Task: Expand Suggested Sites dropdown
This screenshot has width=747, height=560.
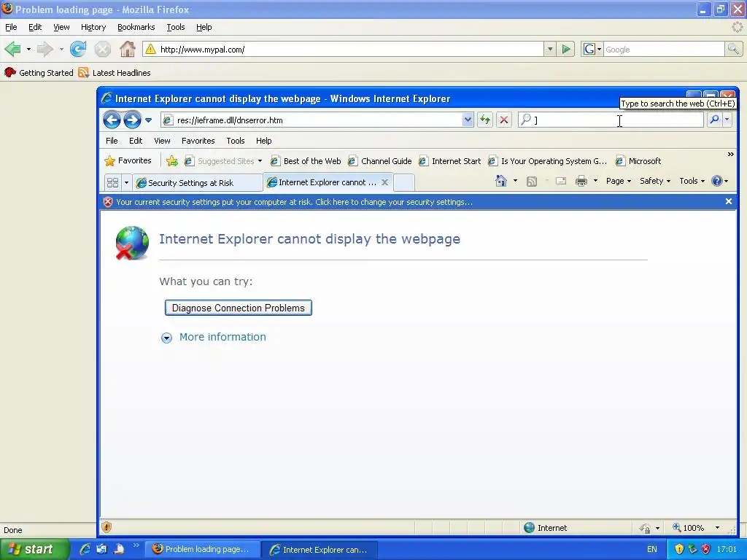Action: point(260,161)
